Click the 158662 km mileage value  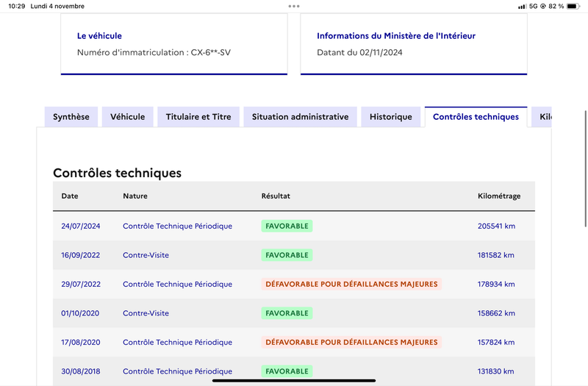click(496, 313)
